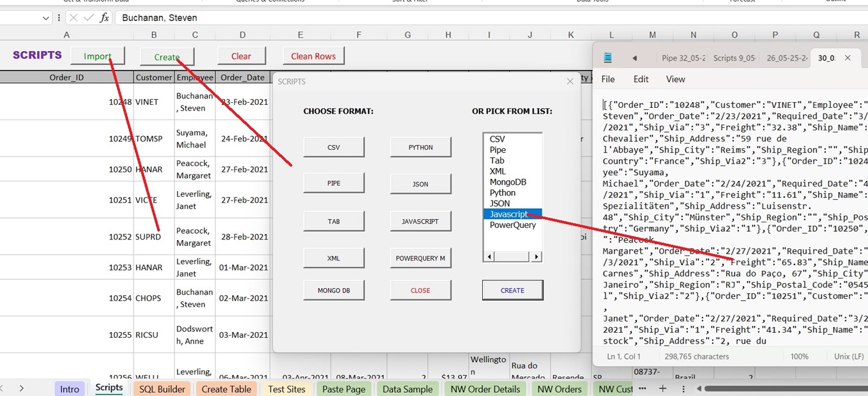This screenshot has width=868, height=396.
Task: Click the next sheet navigation arrow
Action: tap(21, 388)
